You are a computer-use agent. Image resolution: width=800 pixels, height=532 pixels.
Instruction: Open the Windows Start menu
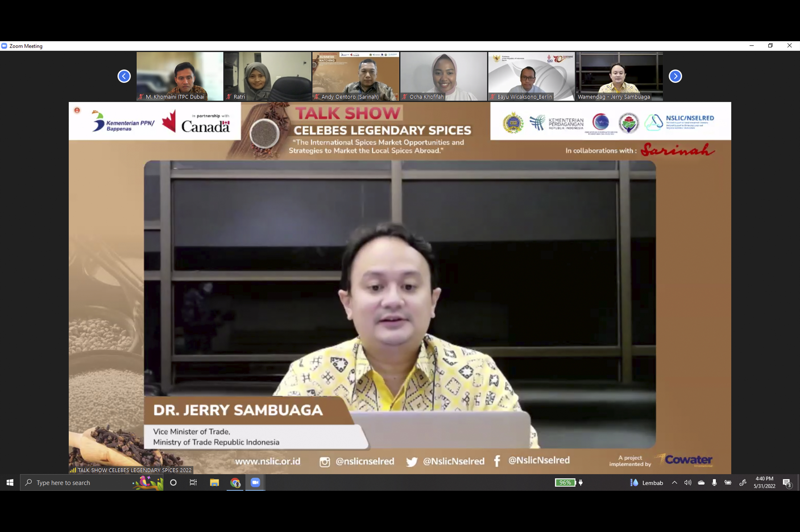[10, 483]
